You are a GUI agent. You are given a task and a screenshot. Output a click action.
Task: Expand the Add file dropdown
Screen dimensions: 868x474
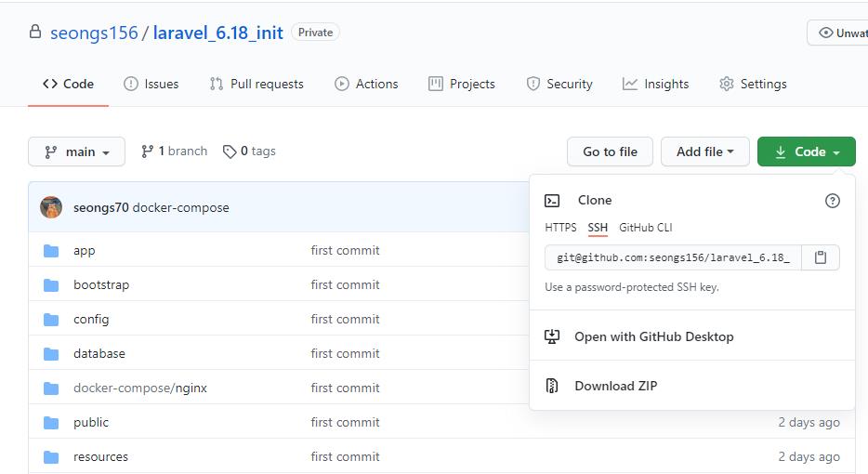704,151
